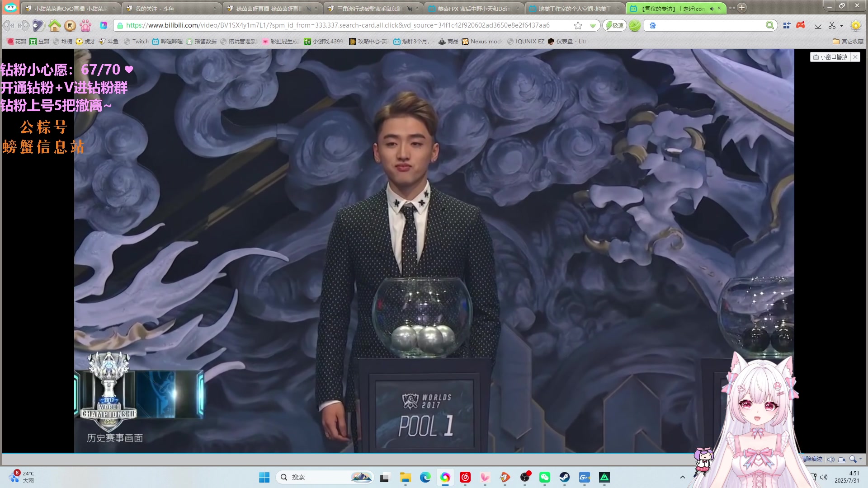Open the Windows Start menu
This screenshot has height=488, width=868.
(x=264, y=477)
